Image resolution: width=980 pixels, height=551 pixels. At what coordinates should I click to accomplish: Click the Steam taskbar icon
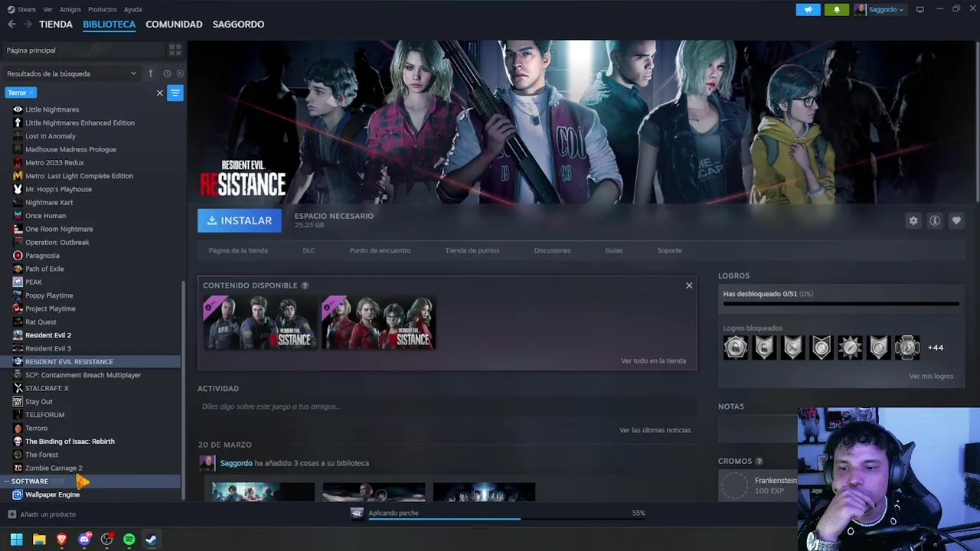[152, 540]
